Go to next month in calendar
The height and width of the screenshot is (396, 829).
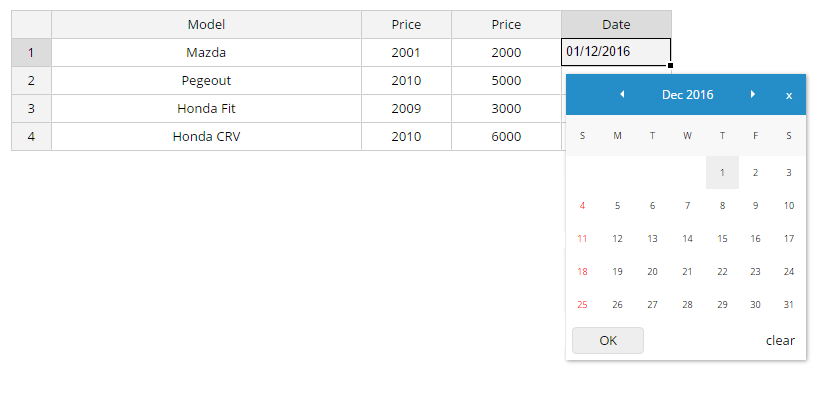(x=753, y=95)
